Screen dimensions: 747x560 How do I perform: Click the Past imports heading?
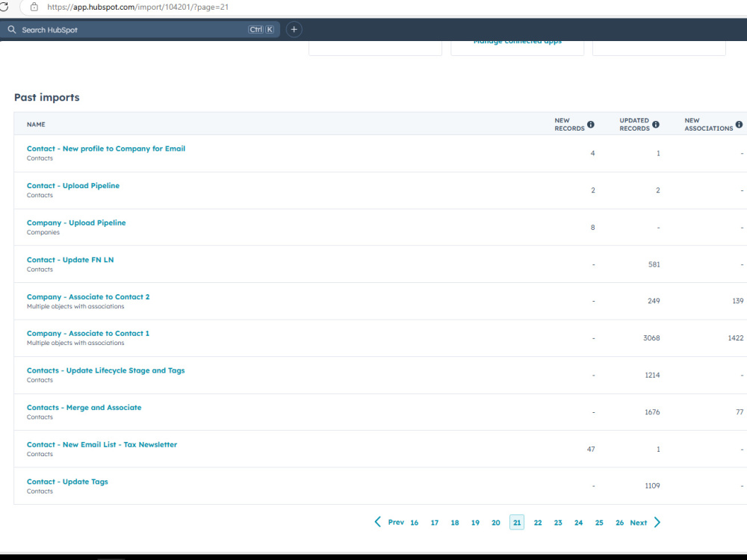(46, 97)
